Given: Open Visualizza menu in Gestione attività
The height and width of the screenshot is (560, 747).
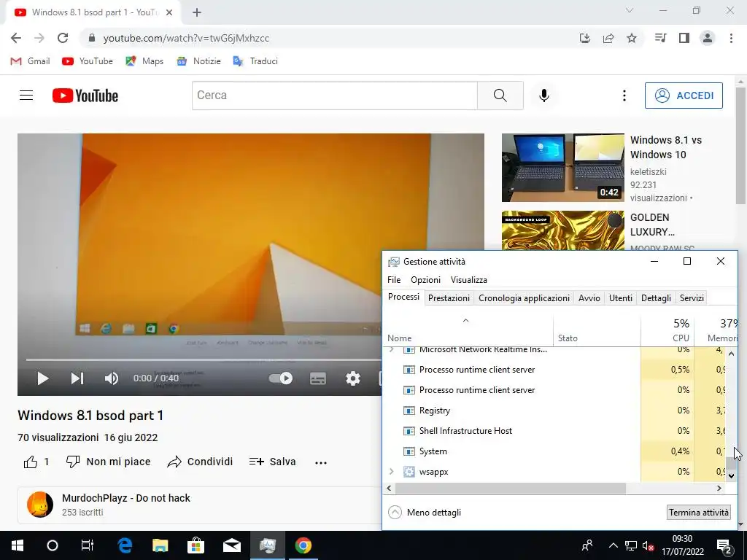Looking at the screenshot, I should point(469,280).
